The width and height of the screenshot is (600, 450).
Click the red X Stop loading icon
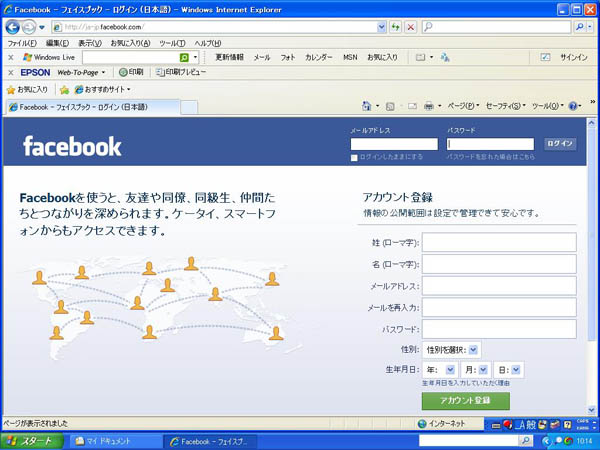pyautogui.click(x=411, y=27)
